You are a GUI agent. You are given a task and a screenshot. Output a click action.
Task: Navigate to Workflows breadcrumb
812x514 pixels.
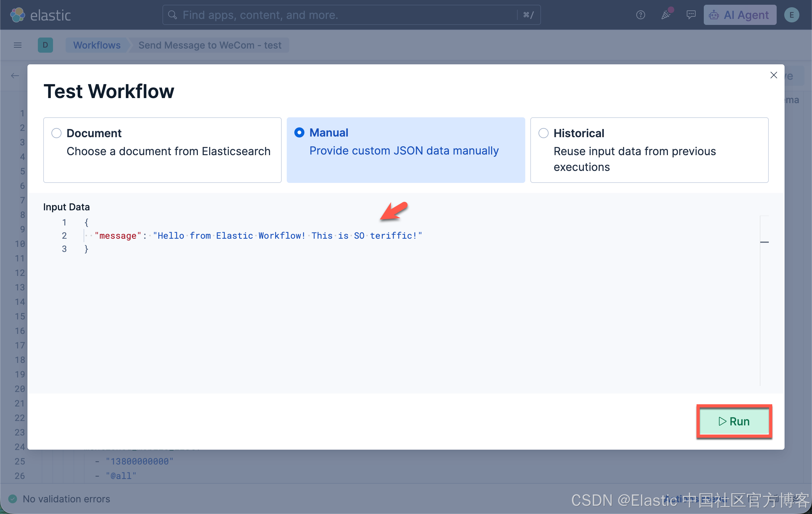click(97, 45)
